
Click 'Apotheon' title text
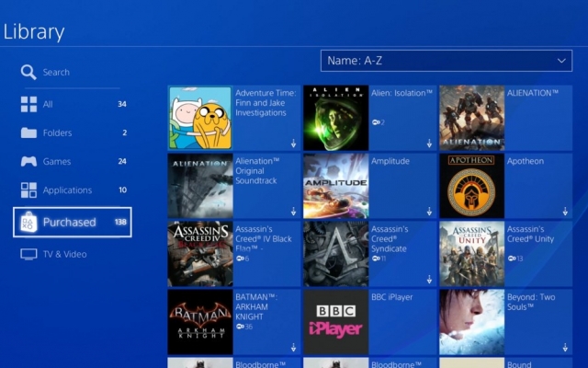click(x=526, y=161)
